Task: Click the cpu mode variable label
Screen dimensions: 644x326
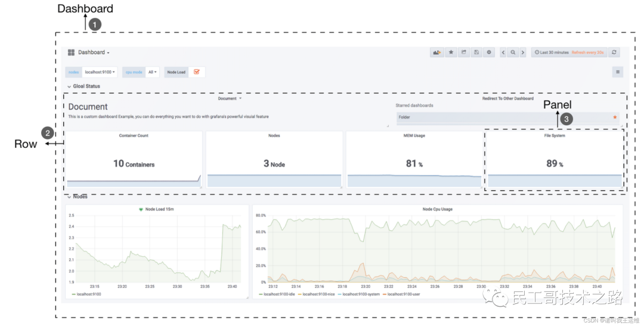Action: [x=134, y=72]
